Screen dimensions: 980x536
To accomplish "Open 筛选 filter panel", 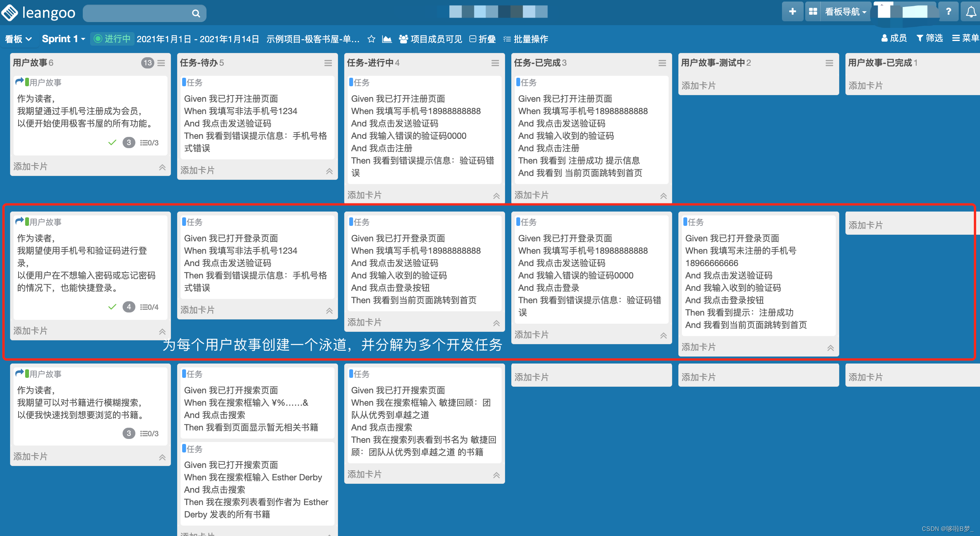I will 930,38.
